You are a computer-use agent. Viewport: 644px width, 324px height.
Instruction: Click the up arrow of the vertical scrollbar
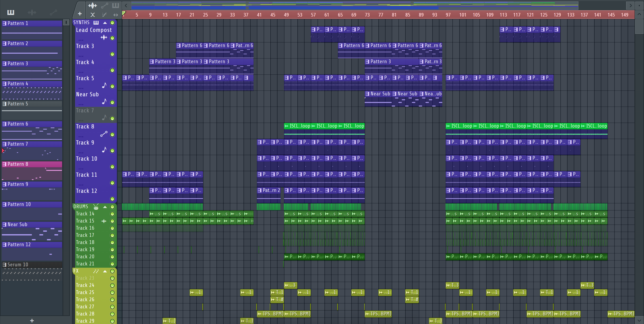point(639,15)
